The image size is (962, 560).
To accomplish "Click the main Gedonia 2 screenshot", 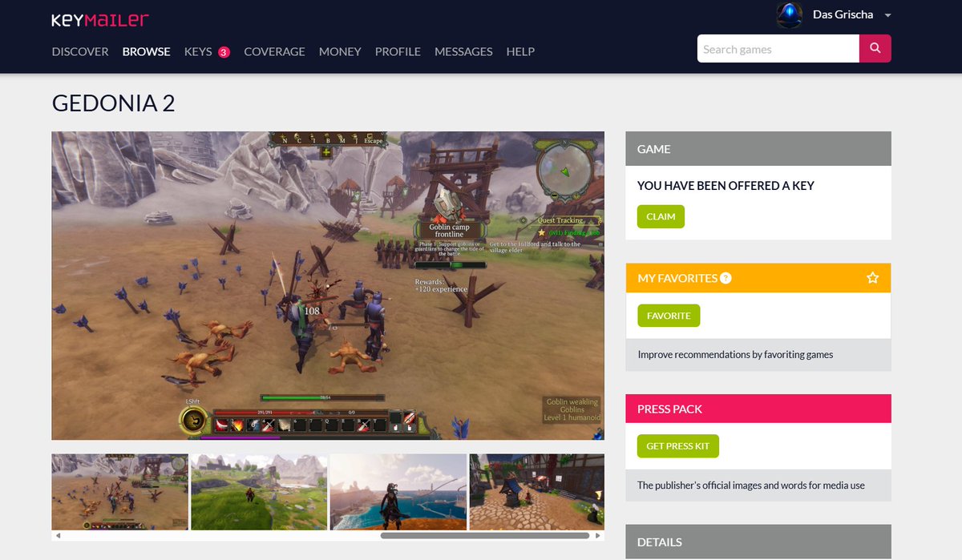I will pyautogui.click(x=328, y=286).
